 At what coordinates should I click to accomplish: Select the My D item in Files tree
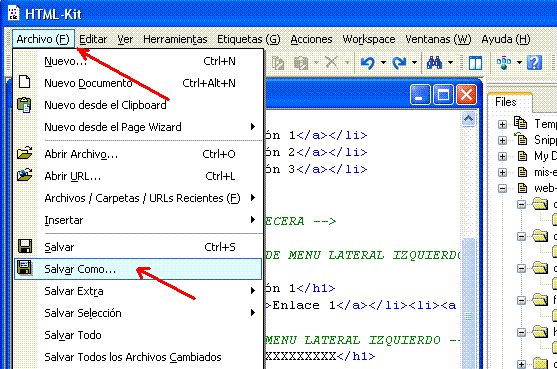pyautogui.click(x=545, y=156)
